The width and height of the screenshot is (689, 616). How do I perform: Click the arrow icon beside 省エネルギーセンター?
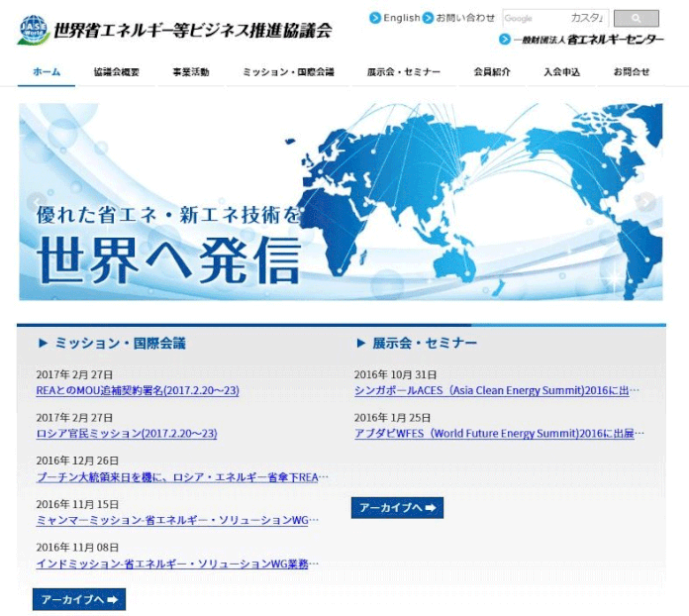pos(505,40)
